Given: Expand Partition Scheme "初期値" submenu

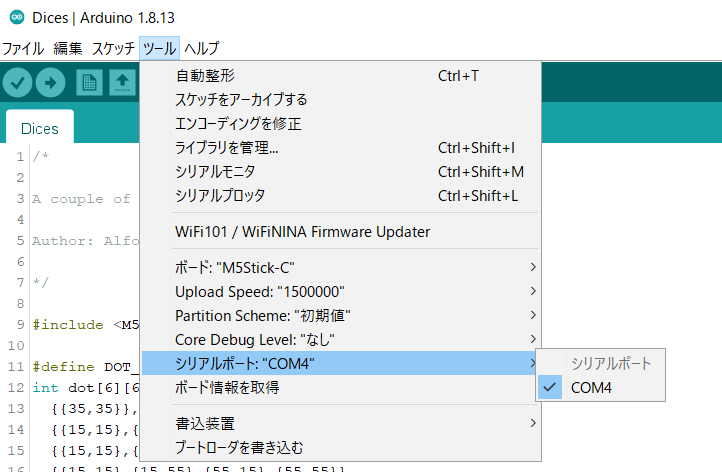Looking at the screenshot, I should click(341, 315).
